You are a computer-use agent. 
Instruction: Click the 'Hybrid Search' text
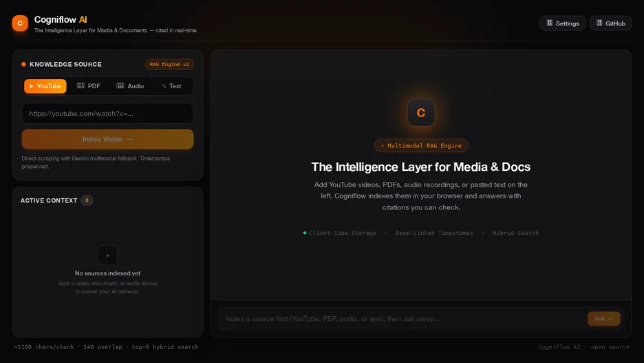click(x=515, y=233)
